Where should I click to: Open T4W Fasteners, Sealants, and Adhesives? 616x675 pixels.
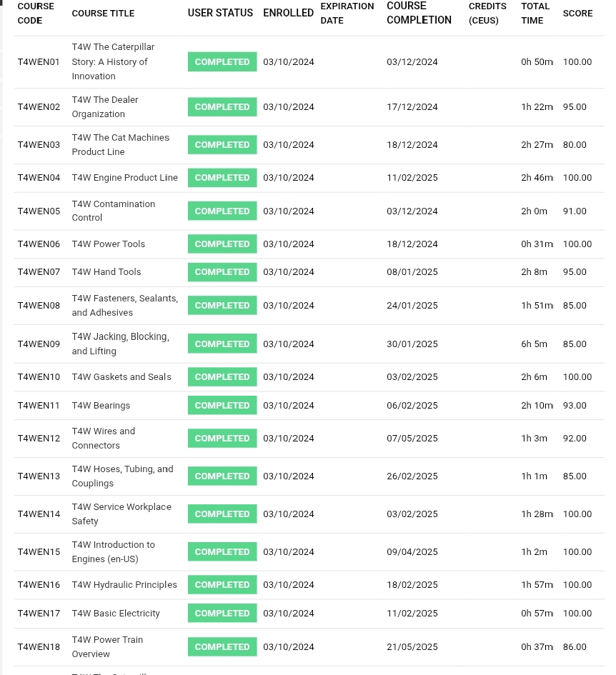[125, 305]
